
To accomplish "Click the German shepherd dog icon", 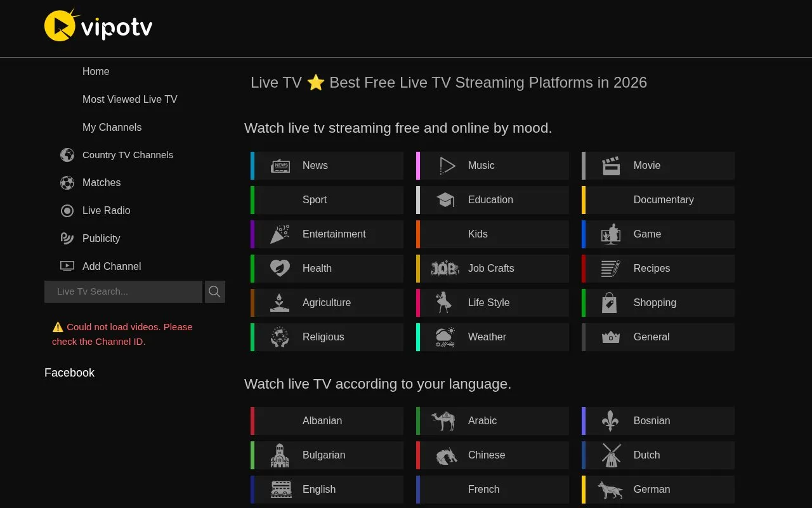I will pos(610,490).
